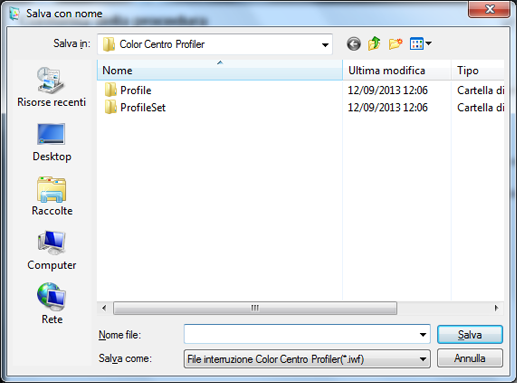Open Risorse recenti in the sidebar
The image size is (517, 383).
pos(51,87)
